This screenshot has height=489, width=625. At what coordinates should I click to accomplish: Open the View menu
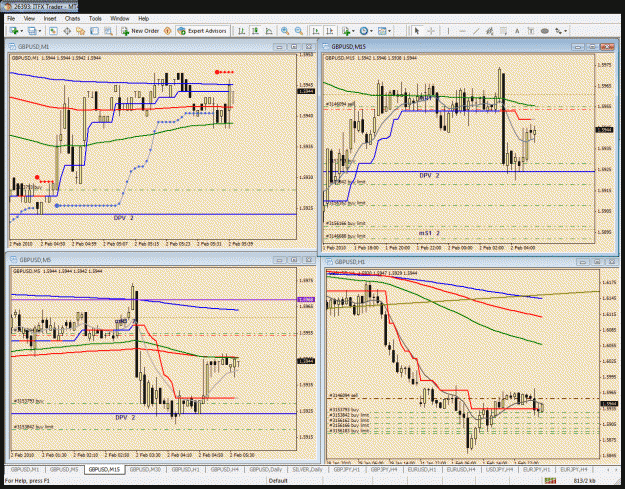29,18
